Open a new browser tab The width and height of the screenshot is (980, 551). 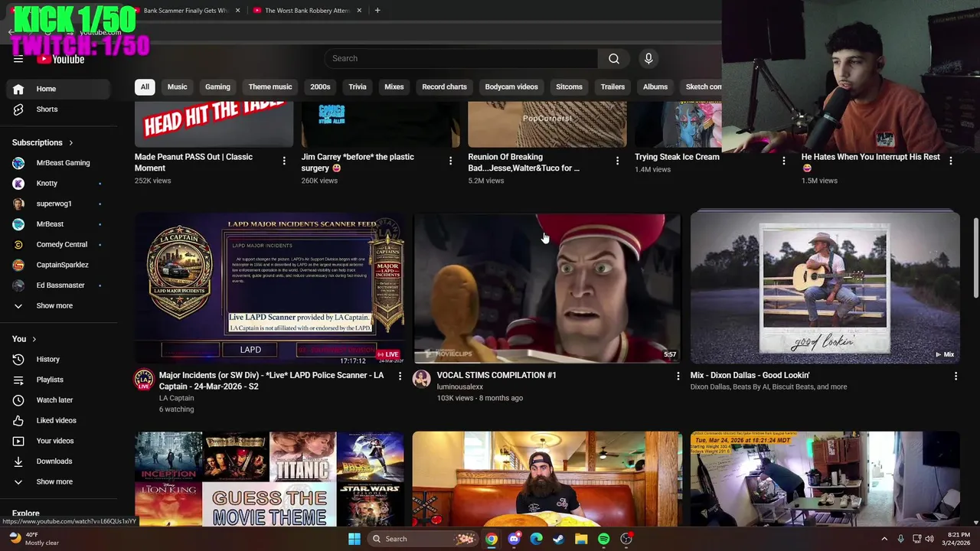click(x=377, y=11)
